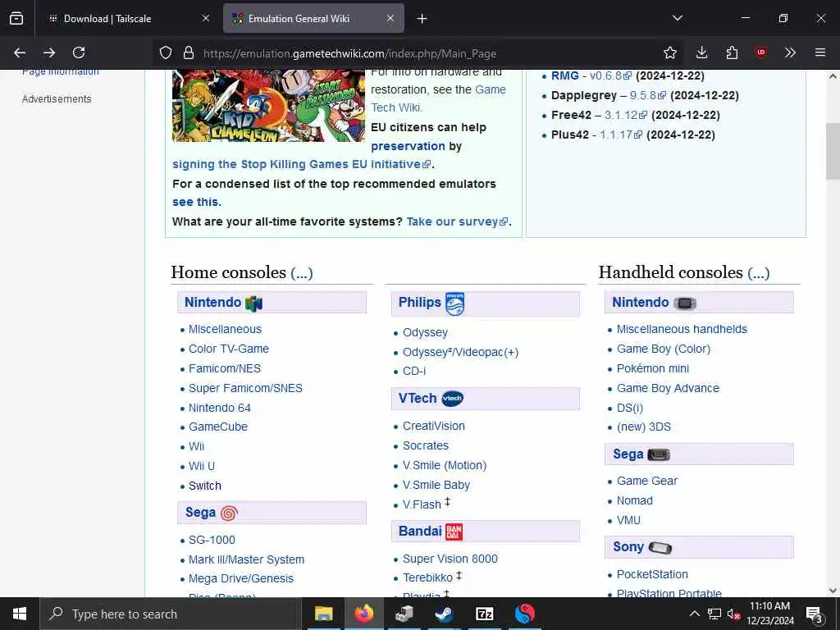840x630 pixels.
Task: Bookmark this page with the star icon
Action: pyautogui.click(x=669, y=52)
